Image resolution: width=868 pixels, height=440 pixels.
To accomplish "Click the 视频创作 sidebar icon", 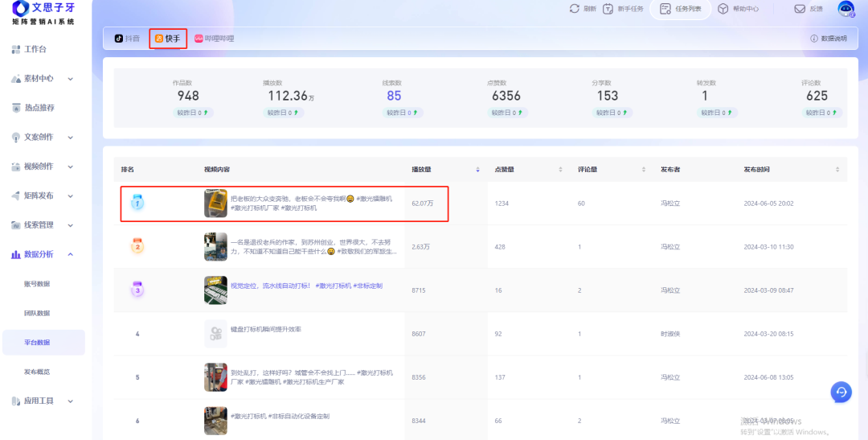I will (x=16, y=167).
